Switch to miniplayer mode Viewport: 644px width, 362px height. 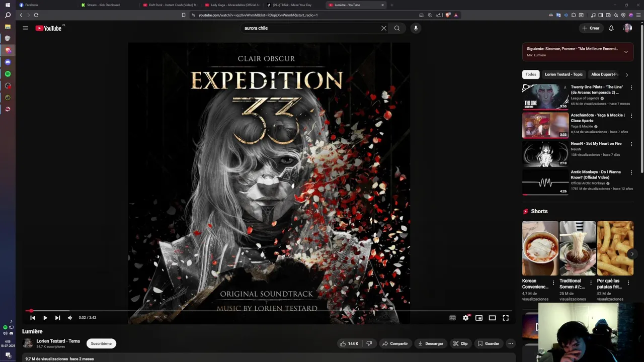pos(479,318)
